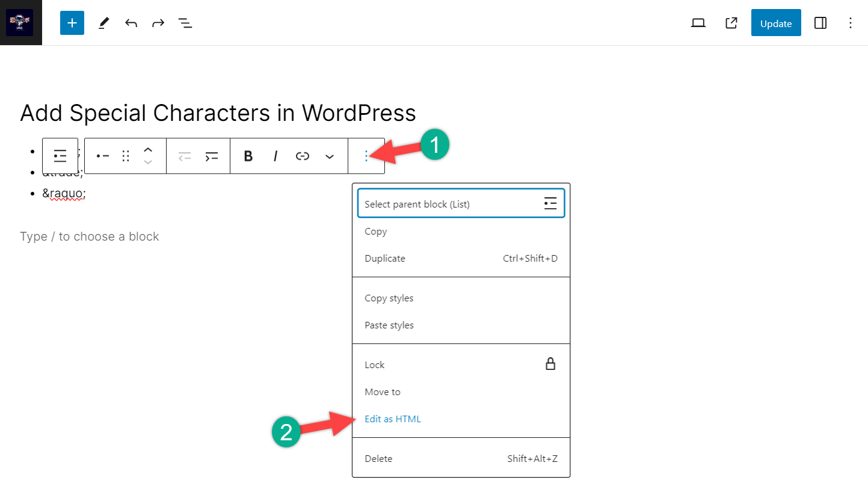Select the editing tools pencil icon
Viewport: 868px width, 492px height.
[103, 22]
